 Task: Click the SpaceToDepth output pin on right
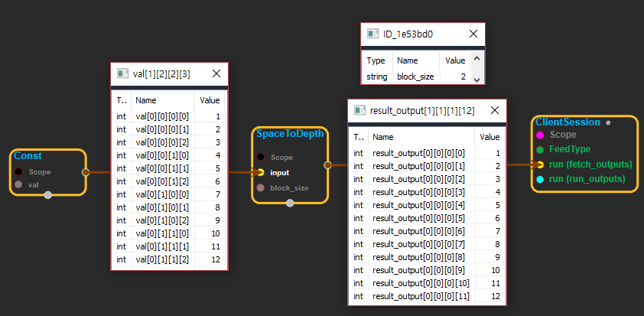coord(327,164)
